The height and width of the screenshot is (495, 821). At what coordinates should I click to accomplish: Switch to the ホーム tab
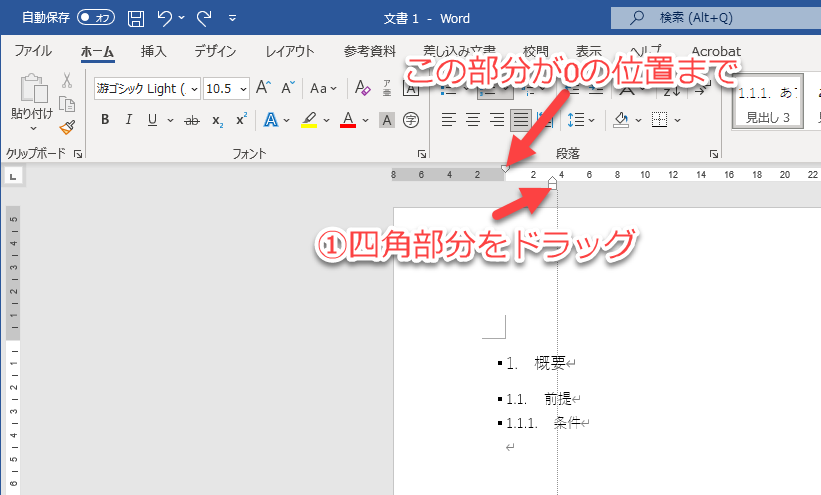tap(97, 51)
